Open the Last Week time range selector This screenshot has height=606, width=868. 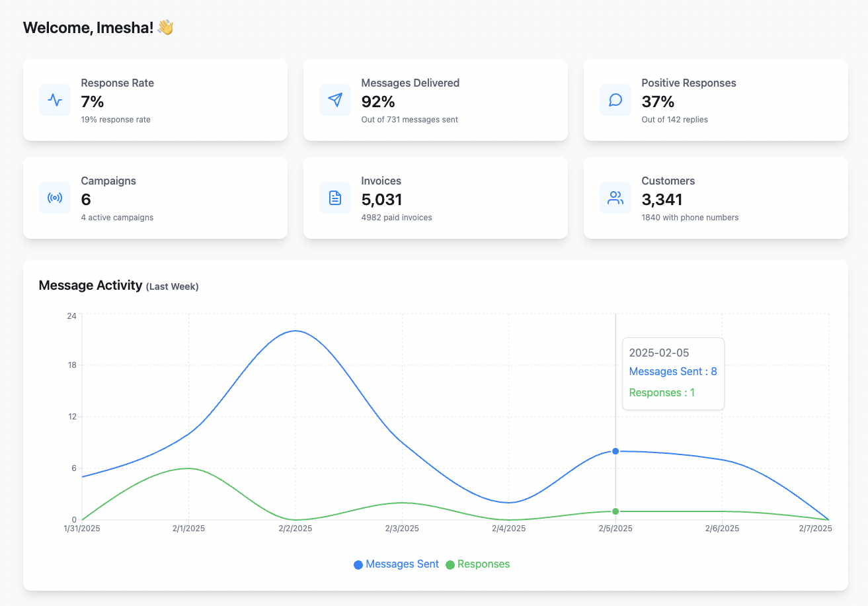pyautogui.click(x=172, y=286)
